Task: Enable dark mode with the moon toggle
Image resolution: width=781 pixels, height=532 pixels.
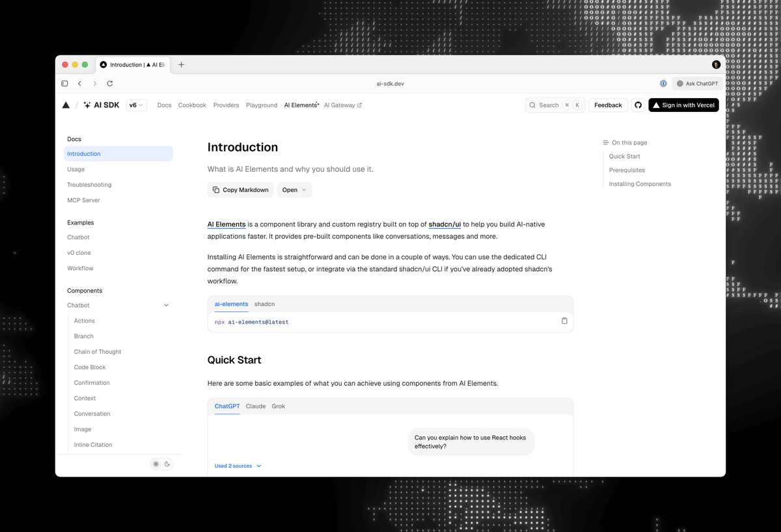Action: click(x=168, y=464)
